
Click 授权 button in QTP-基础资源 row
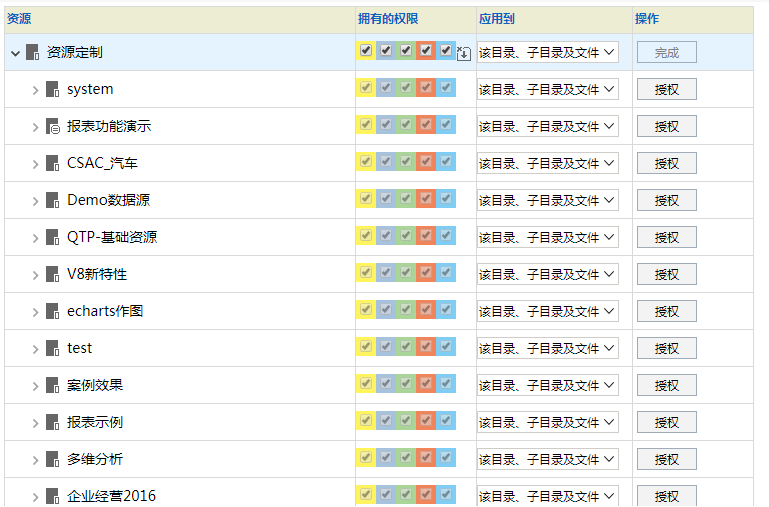pos(666,237)
